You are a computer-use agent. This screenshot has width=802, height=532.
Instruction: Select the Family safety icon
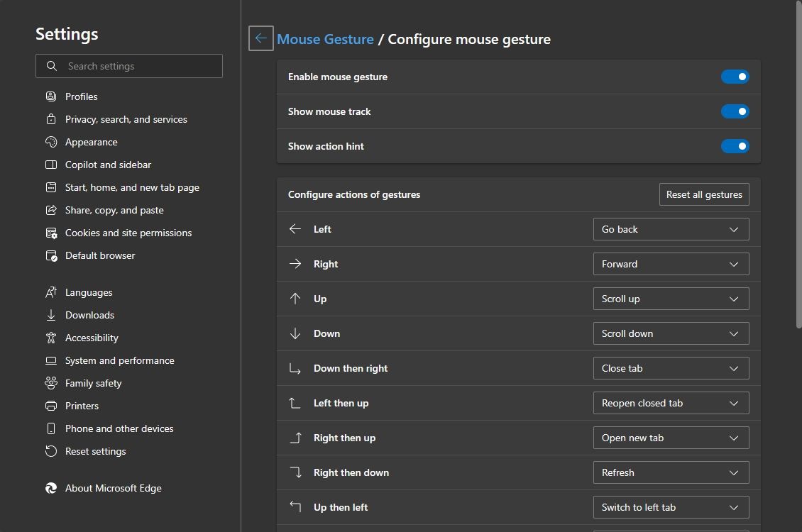coord(52,383)
